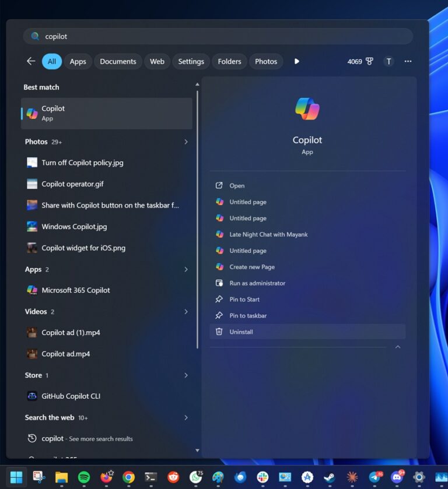Expand the Videos 2 results section

(185, 312)
